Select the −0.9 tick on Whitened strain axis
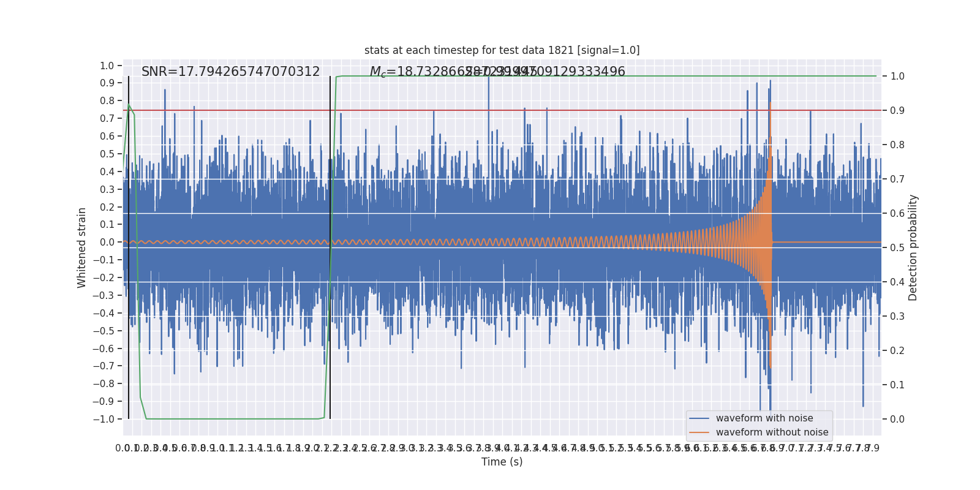This screenshot has height=490, width=980. click(103, 402)
